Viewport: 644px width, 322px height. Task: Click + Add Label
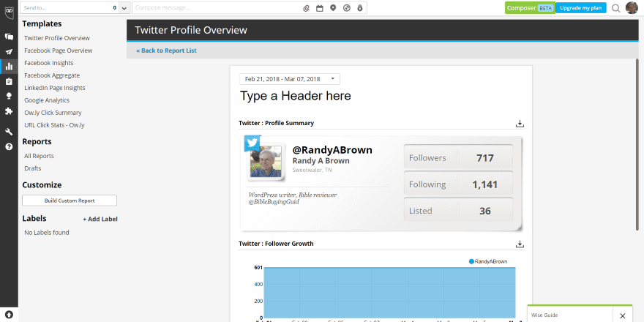pyautogui.click(x=100, y=219)
